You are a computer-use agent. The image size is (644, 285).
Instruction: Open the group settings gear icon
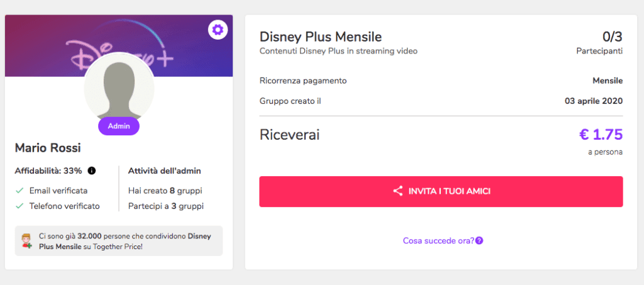pyautogui.click(x=218, y=30)
